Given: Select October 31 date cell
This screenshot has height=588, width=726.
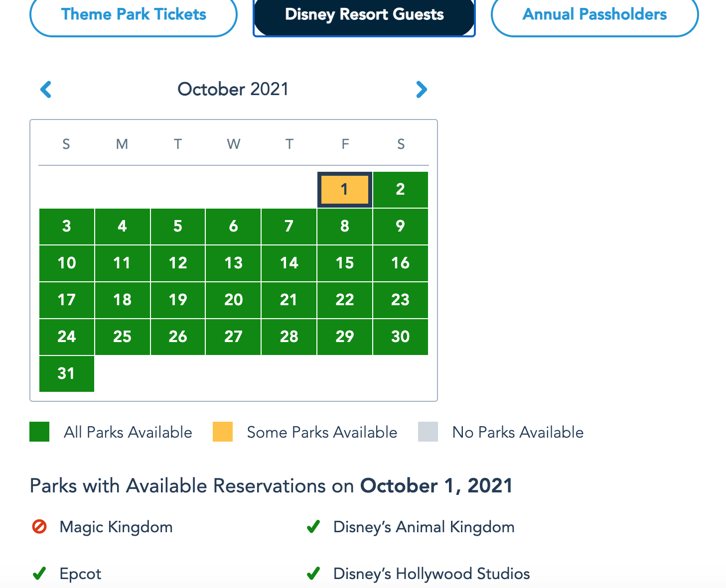Looking at the screenshot, I should click(67, 374).
